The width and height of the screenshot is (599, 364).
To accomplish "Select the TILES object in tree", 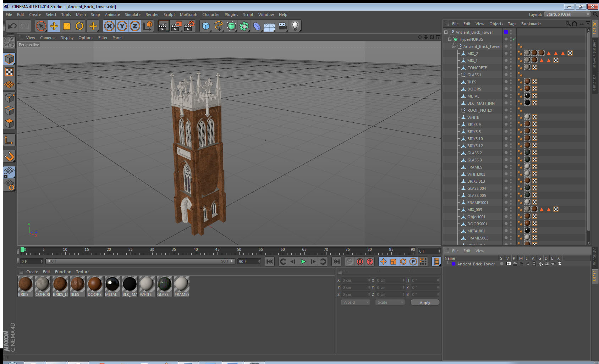I will (472, 82).
